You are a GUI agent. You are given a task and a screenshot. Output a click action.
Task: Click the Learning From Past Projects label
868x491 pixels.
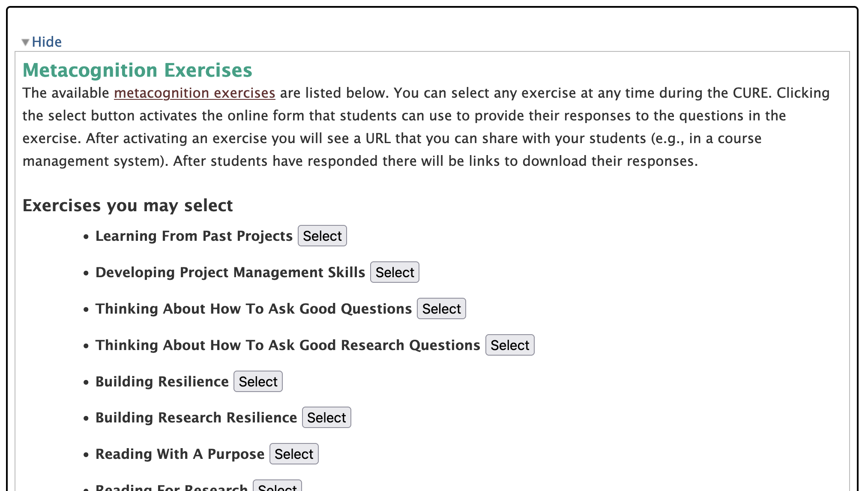194,236
